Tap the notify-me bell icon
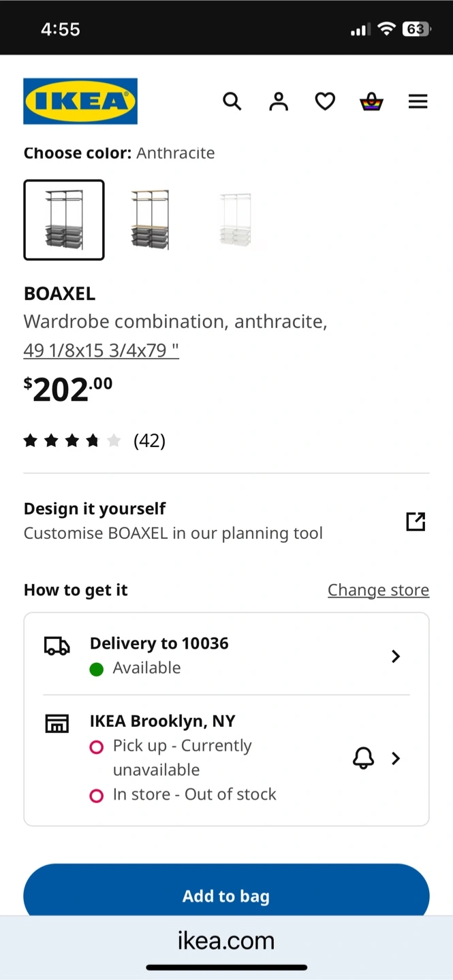 [x=363, y=757]
